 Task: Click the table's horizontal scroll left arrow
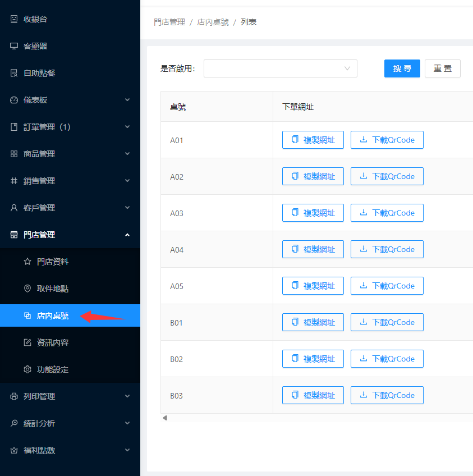pyautogui.click(x=165, y=418)
